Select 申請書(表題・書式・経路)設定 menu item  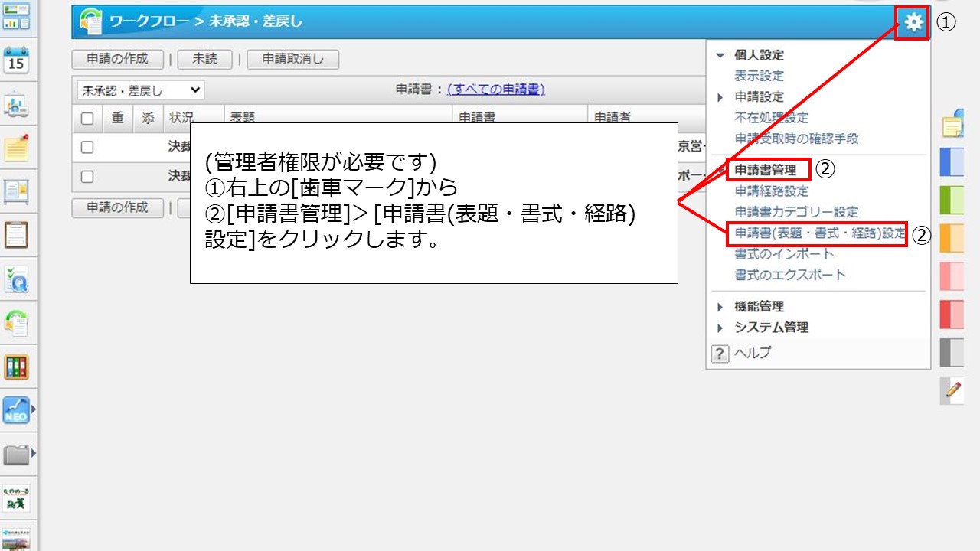tap(820, 233)
